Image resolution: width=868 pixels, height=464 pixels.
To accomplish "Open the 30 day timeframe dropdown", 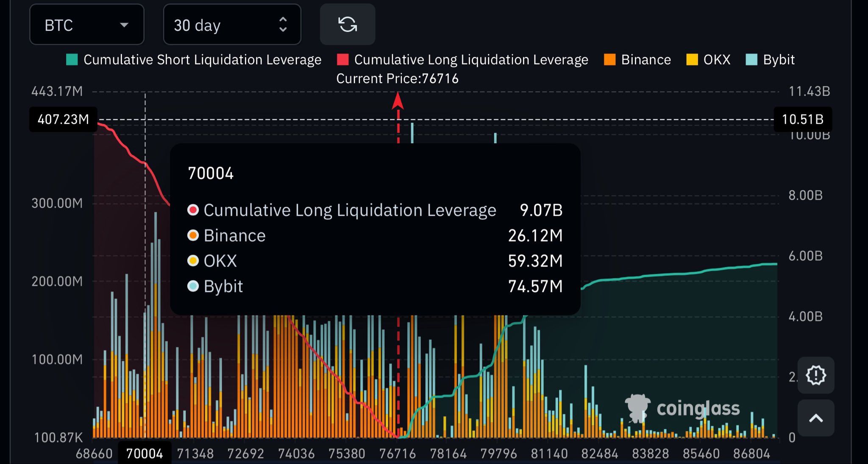I will pyautogui.click(x=232, y=25).
